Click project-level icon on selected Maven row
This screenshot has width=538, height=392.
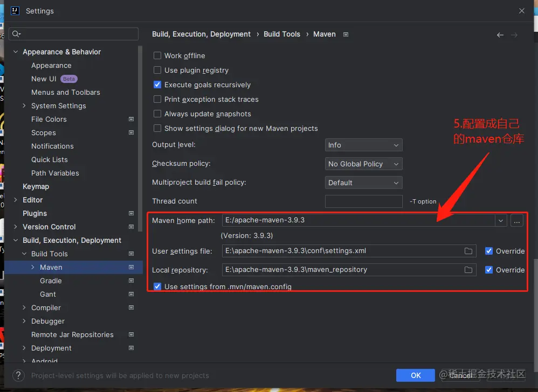point(131,267)
